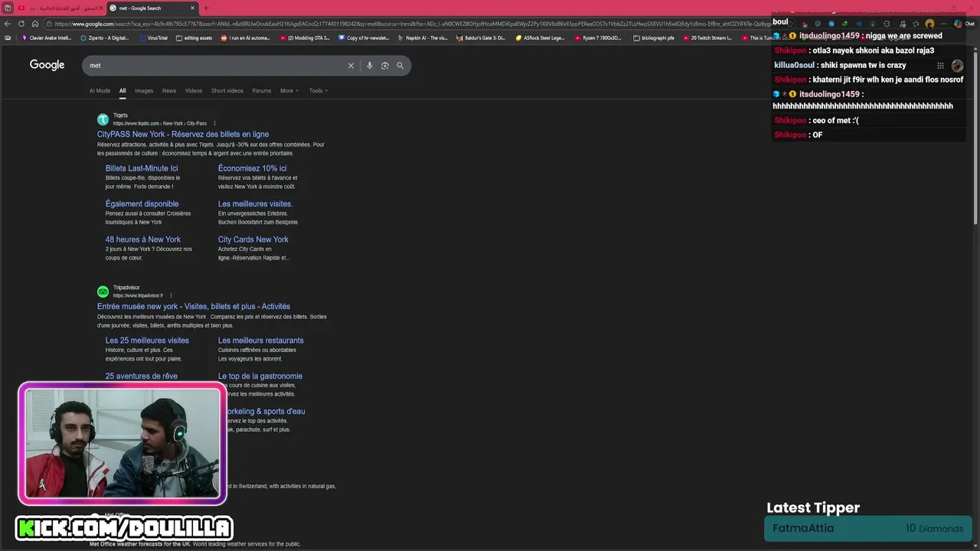980x551 pixels.
Task: Open 'Économisez 10% ici' sitelink
Action: (253, 168)
